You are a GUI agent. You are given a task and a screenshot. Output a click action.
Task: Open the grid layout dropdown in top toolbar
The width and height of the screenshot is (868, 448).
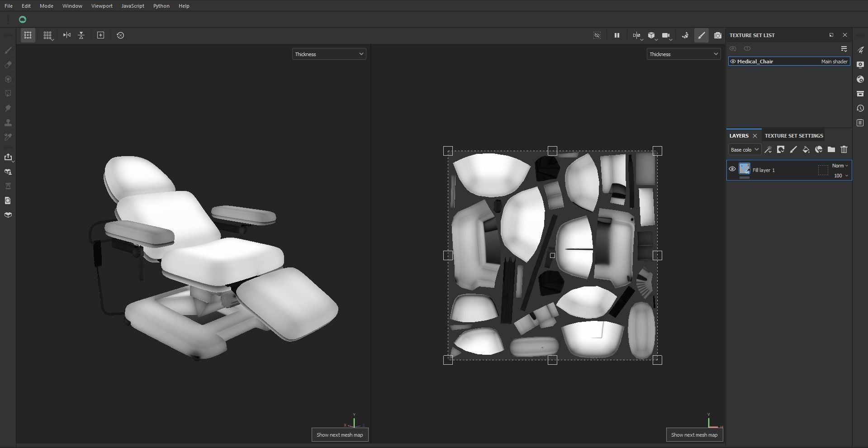[47, 35]
